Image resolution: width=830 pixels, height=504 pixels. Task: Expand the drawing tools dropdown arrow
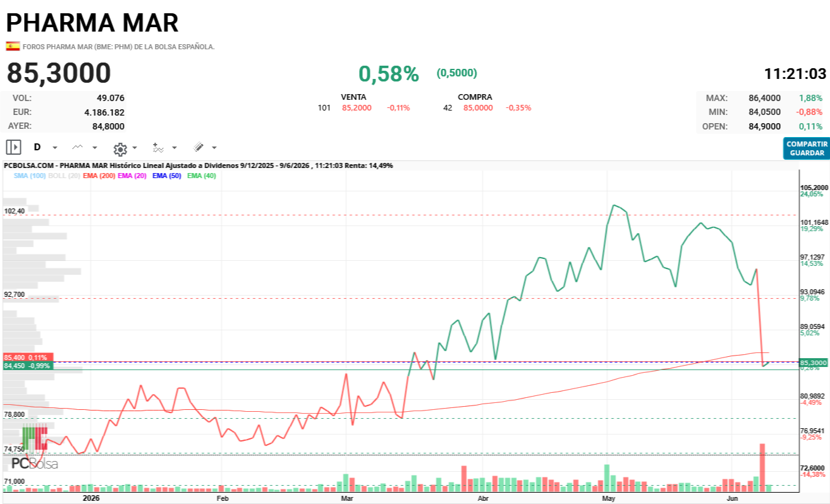214,148
